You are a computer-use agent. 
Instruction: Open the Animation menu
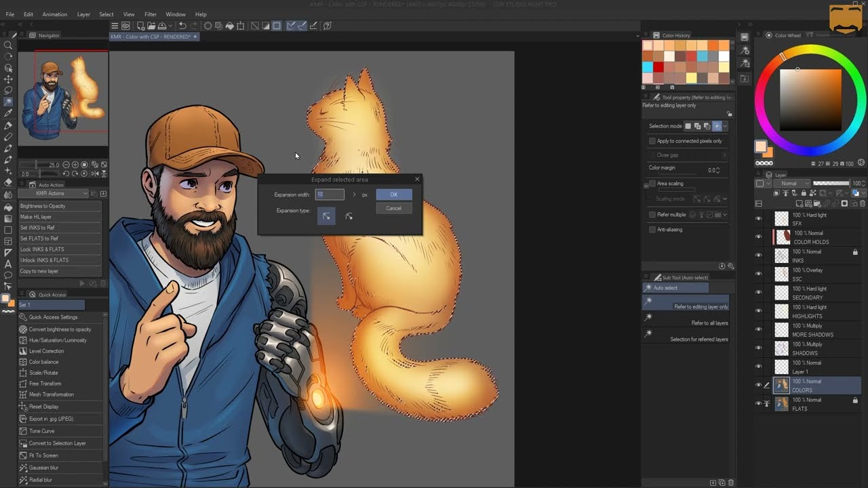click(55, 14)
